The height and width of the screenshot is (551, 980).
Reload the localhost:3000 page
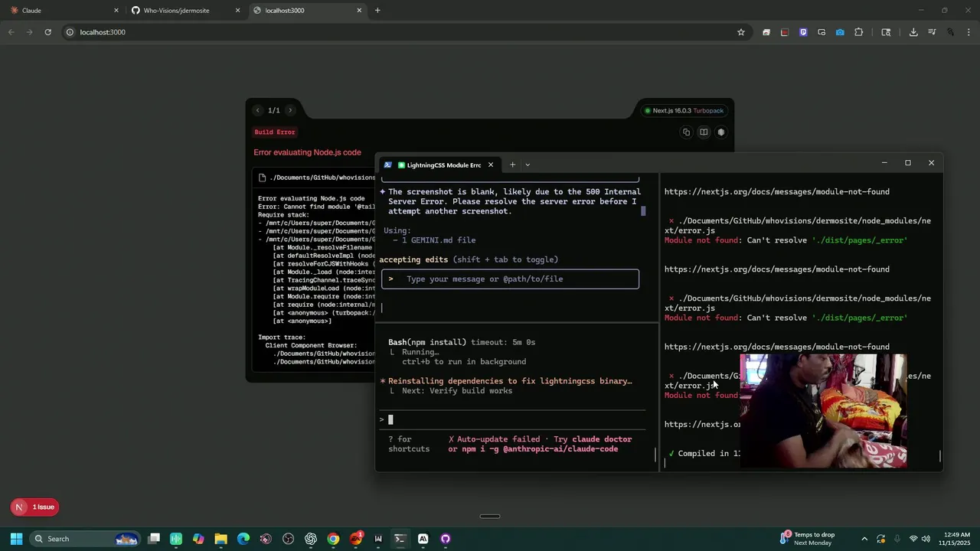pyautogui.click(x=47, y=32)
